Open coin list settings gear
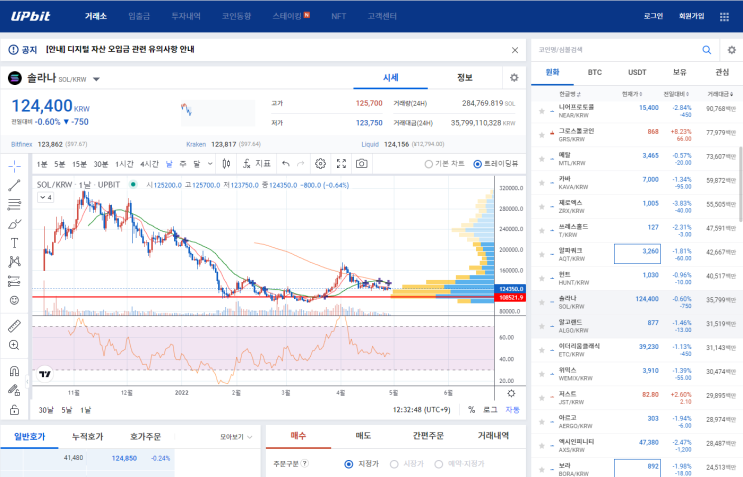The width and height of the screenshot is (743, 477). click(732, 50)
